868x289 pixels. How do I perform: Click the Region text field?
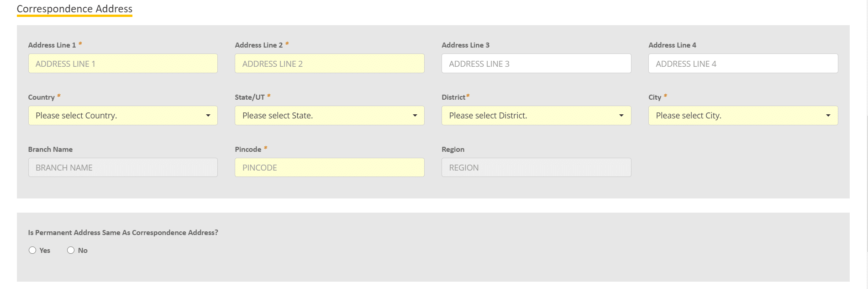pyautogui.click(x=536, y=168)
